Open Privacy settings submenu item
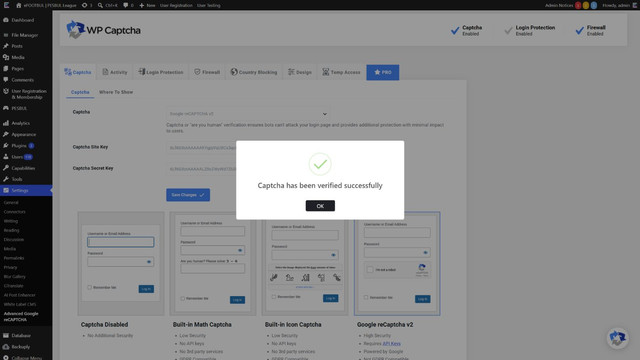The height and width of the screenshot is (360, 640). tap(11, 267)
